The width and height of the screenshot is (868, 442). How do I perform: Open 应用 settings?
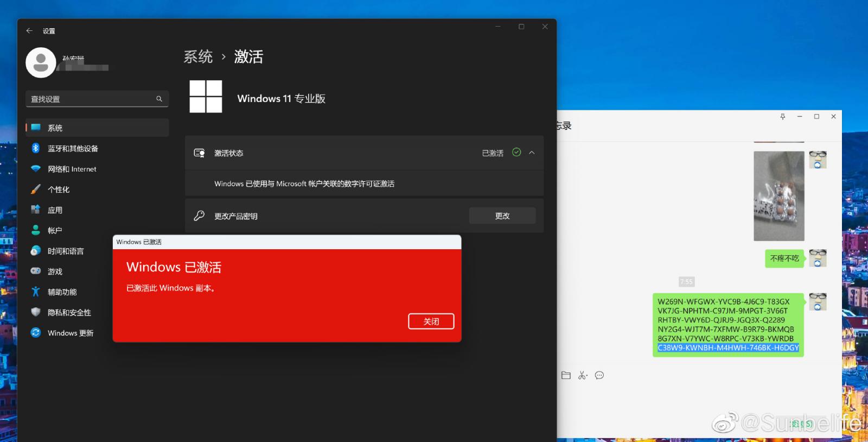[97, 210]
